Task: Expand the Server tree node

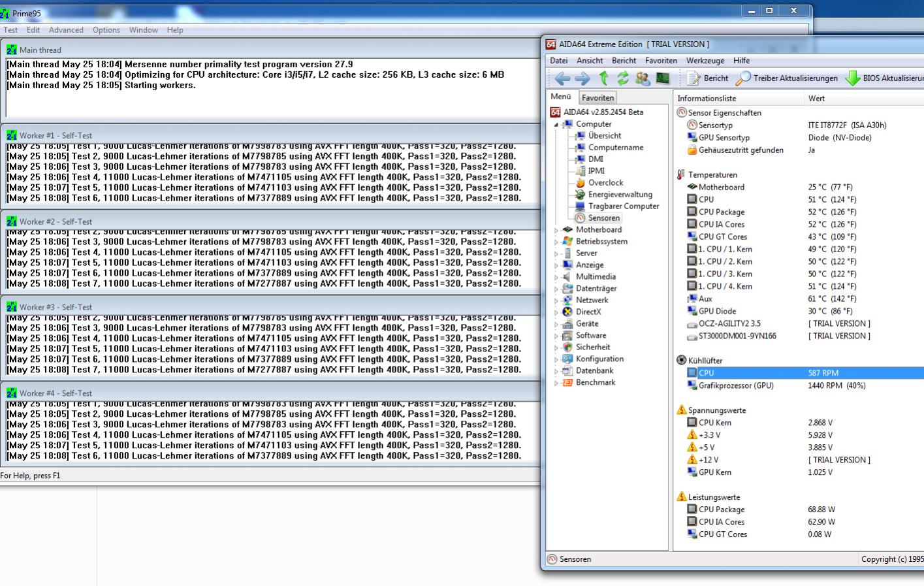Action: point(557,253)
